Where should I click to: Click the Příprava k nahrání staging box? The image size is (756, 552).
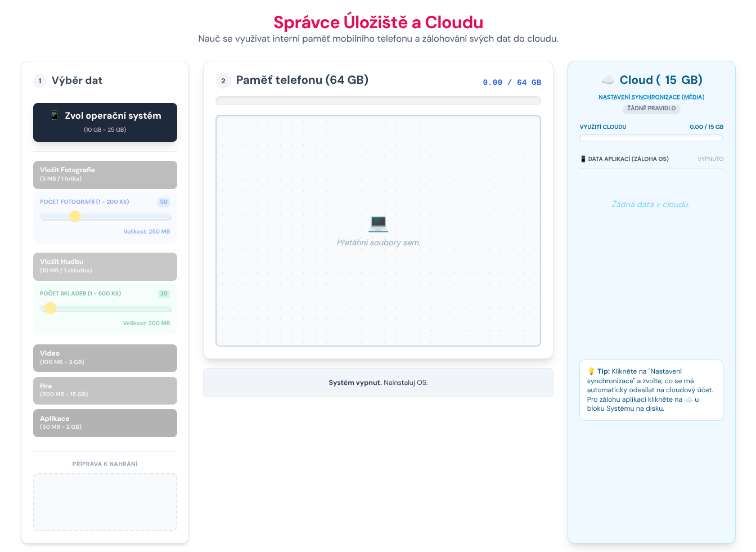(x=105, y=502)
